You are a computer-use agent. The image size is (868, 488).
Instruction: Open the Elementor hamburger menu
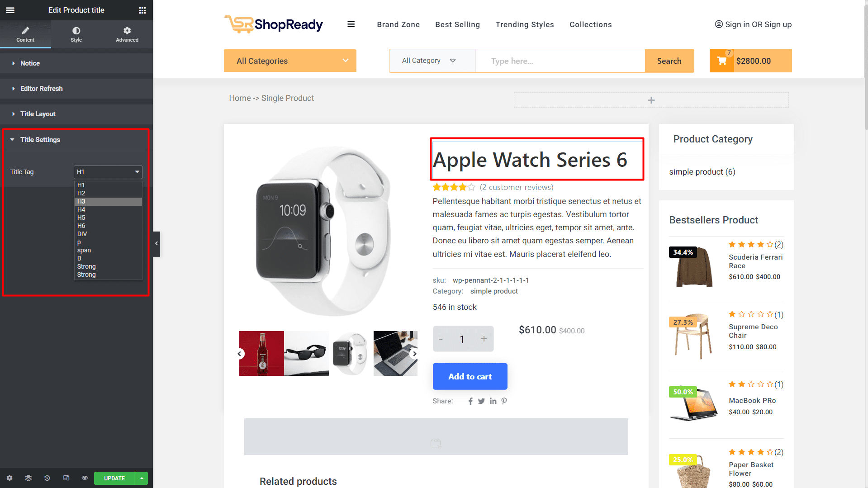click(10, 10)
